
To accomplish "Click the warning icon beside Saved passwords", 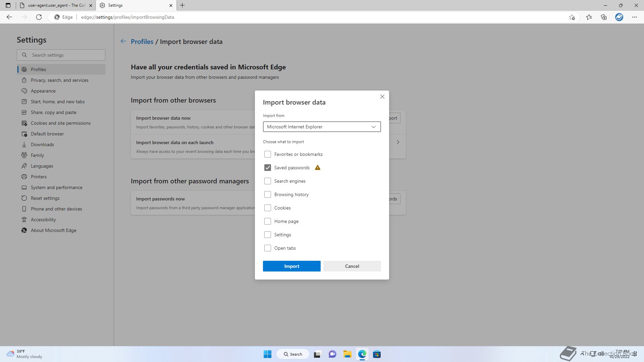I will [x=318, y=168].
